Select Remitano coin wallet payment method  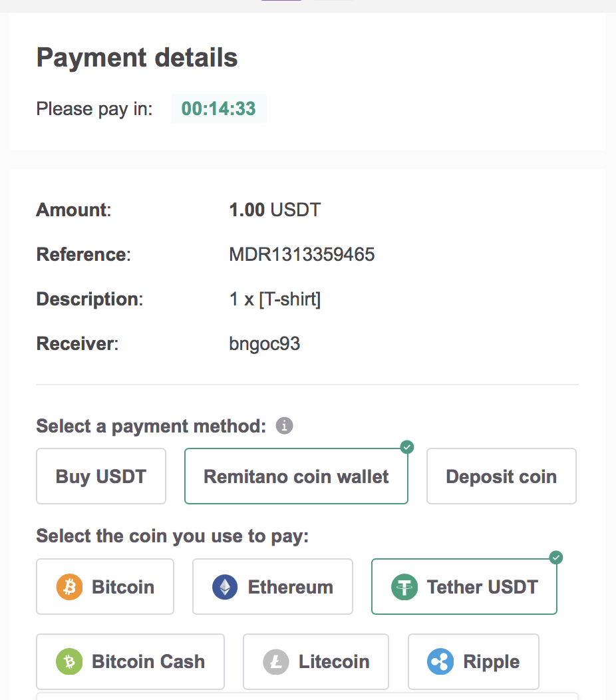point(296,476)
